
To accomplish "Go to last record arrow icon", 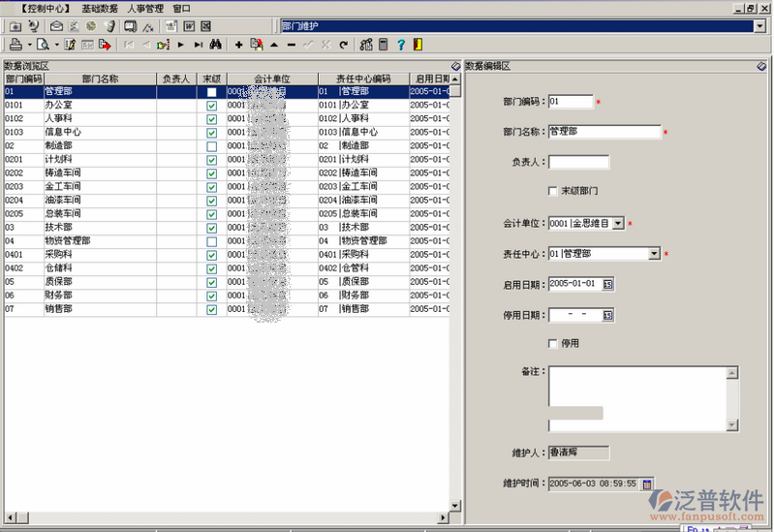I will coord(198,45).
